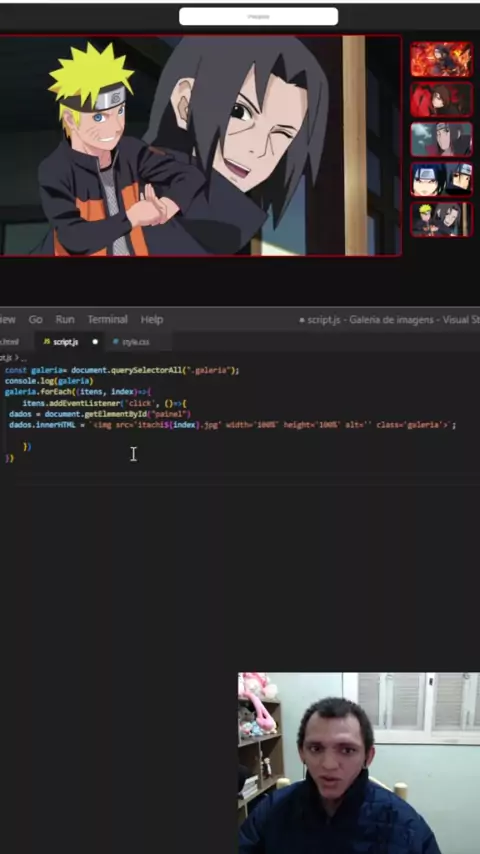
Task: Open the Help menu
Action: tap(151, 320)
